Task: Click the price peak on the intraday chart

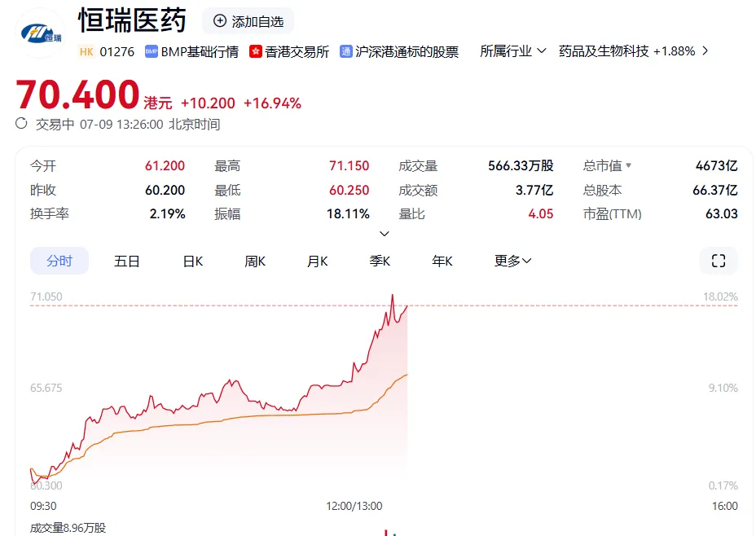Action: 392,295
